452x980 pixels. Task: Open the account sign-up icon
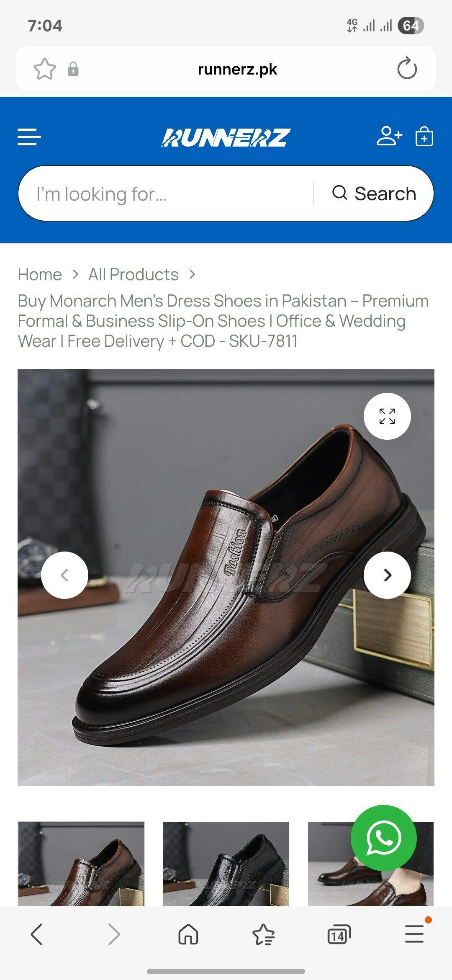point(389,136)
